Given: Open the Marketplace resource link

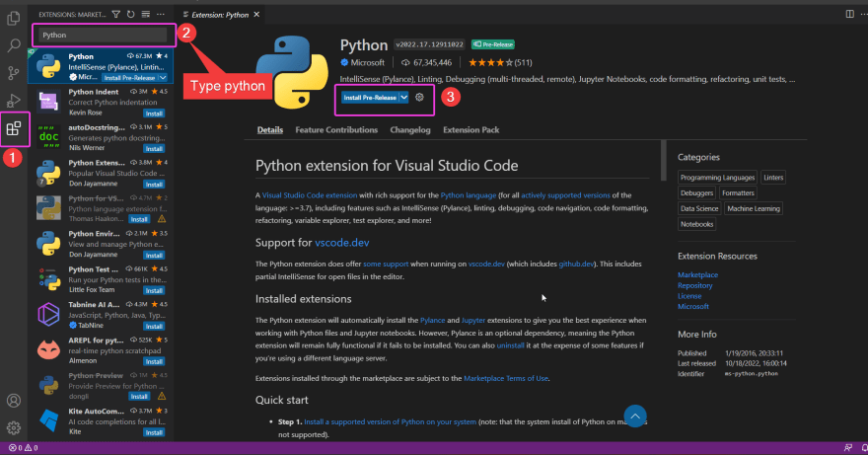Looking at the screenshot, I should coord(697,275).
